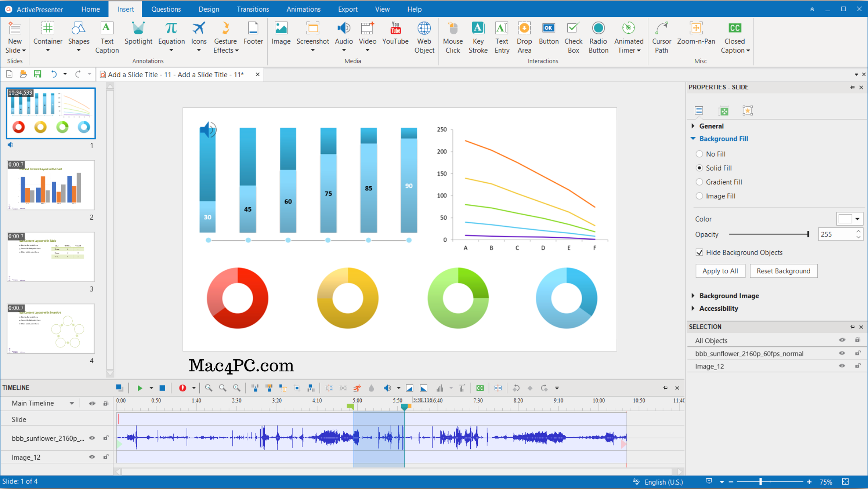Select the Gesture Effects tool
This screenshot has width=868, height=489.
point(225,37)
